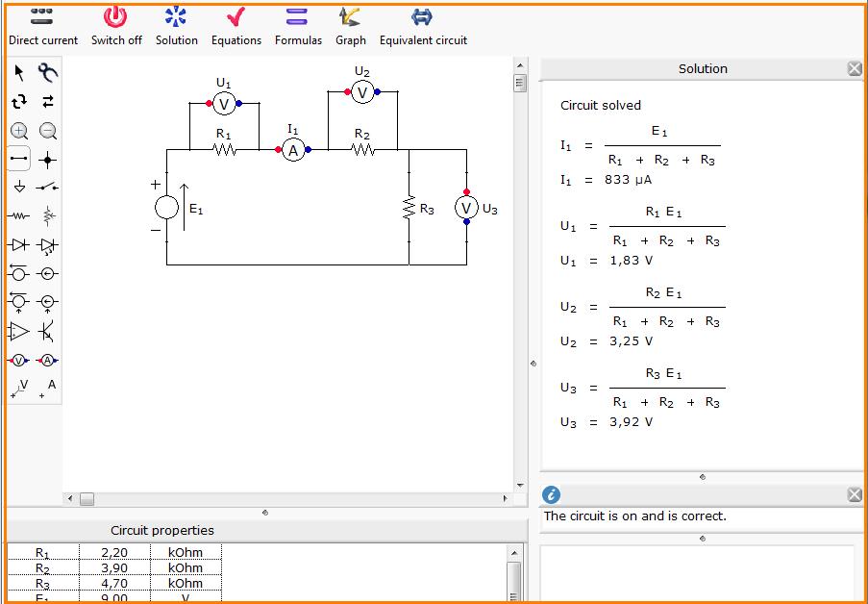This screenshot has width=868, height=604.
Task: Show the Equivalent circuit
Action: [423, 26]
